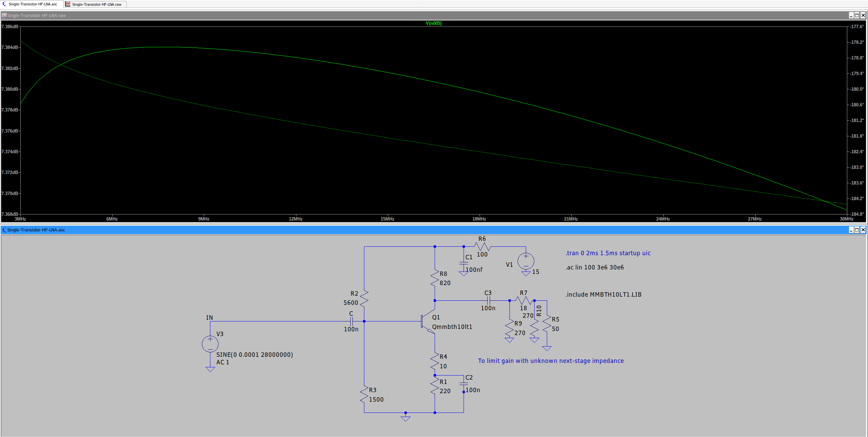The height and width of the screenshot is (437, 868).
Task: Click the AC 1 value of V3
Action: coord(223,362)
